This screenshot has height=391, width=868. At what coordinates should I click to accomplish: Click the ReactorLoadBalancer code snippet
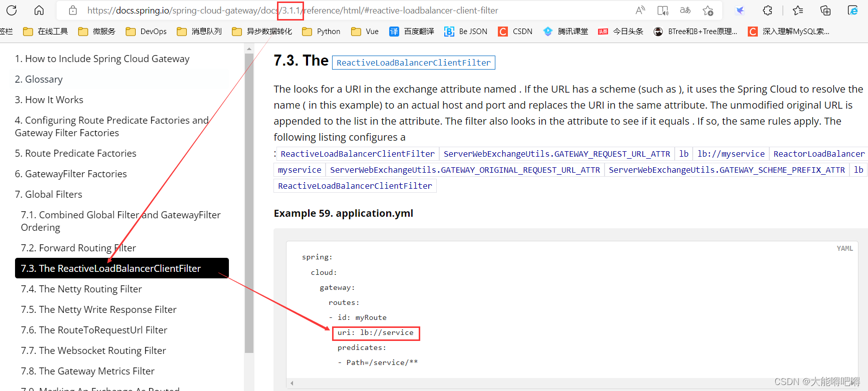[818, 154]
